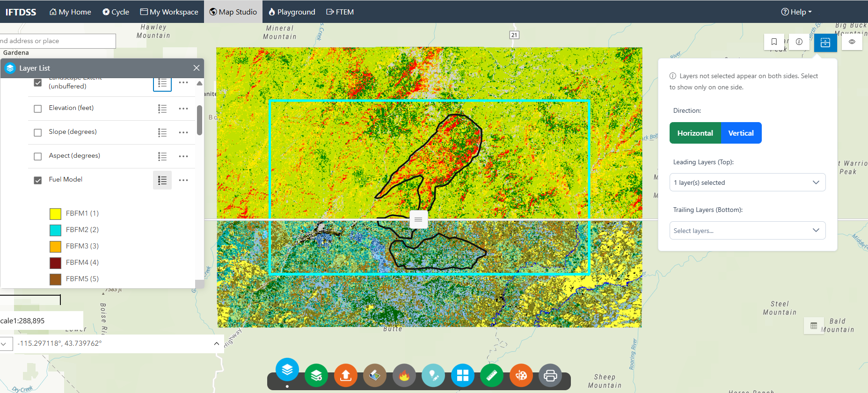Open the Playground page

(292, 12)
